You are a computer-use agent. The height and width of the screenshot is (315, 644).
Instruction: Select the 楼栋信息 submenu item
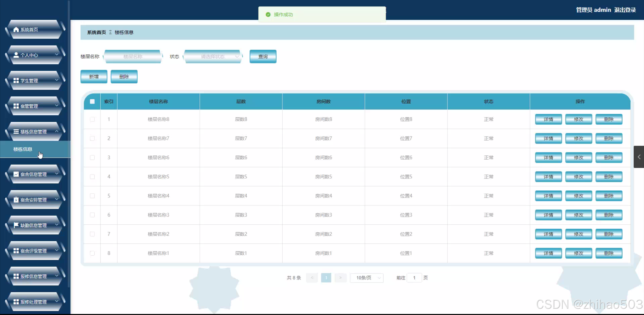pyautogui.click(x=23, y=149)
